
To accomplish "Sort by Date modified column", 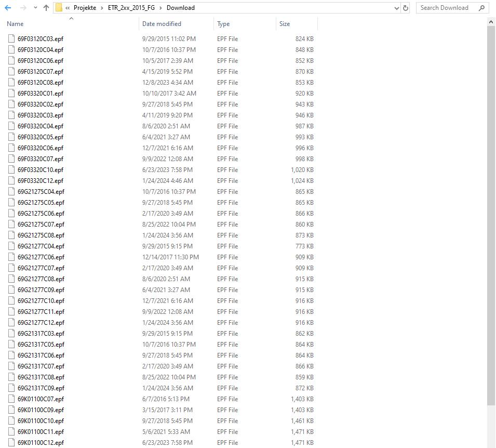I will [x=162, y=24].
